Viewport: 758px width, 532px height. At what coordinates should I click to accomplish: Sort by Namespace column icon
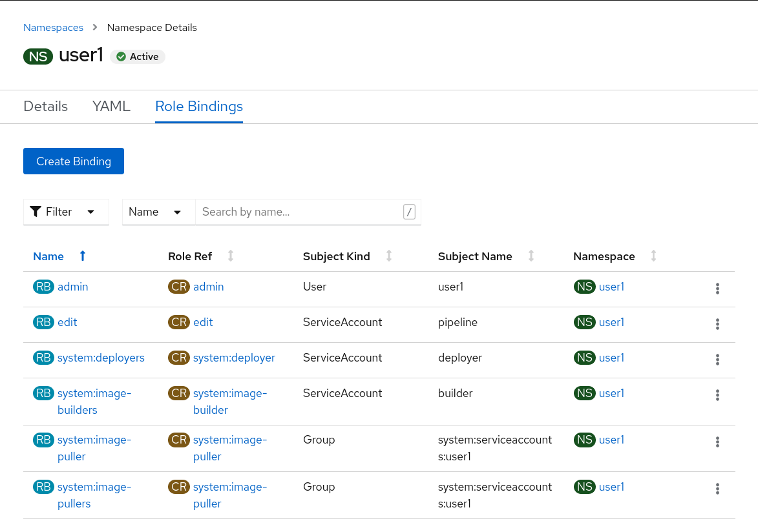(x=653, y=256)
